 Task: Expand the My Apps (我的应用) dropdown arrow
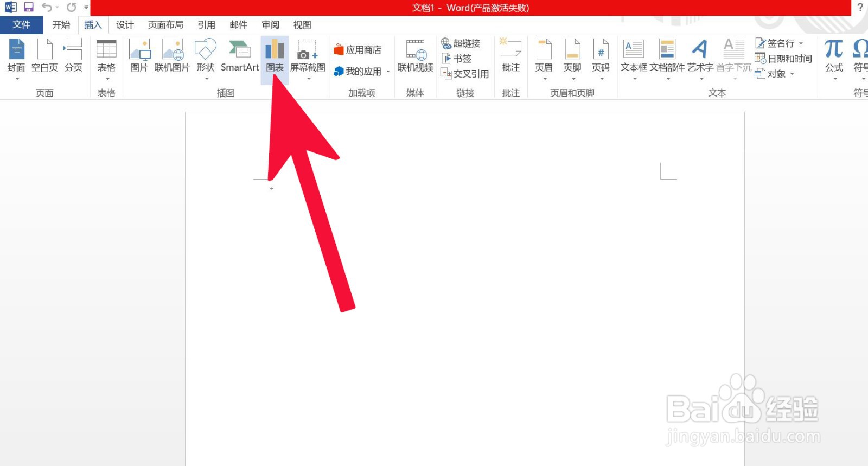(388, 72)
